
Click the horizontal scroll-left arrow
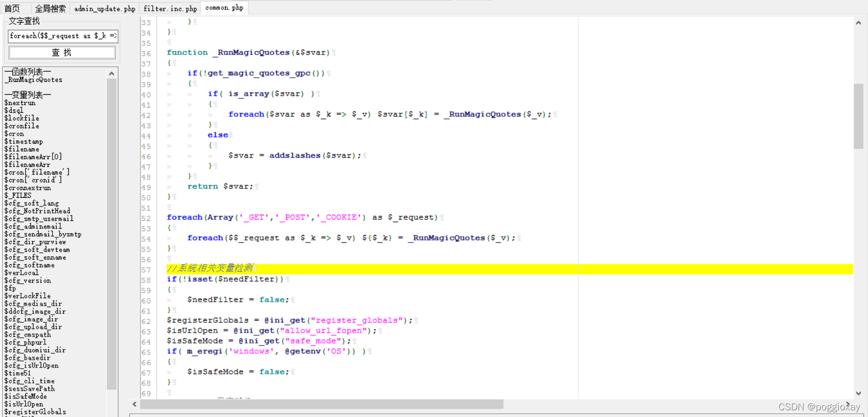pyautogui.click(x=135, y=404)
